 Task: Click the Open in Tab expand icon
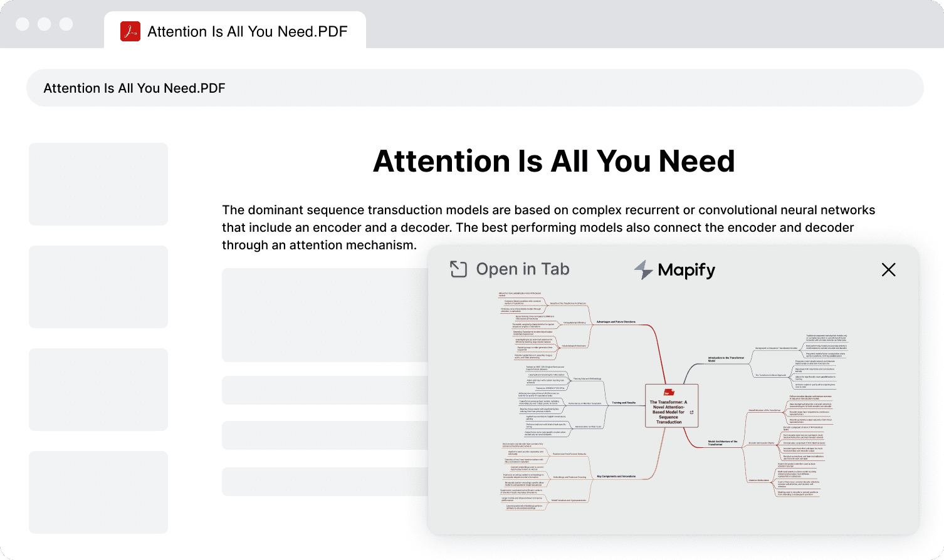[x=458, y=269]
